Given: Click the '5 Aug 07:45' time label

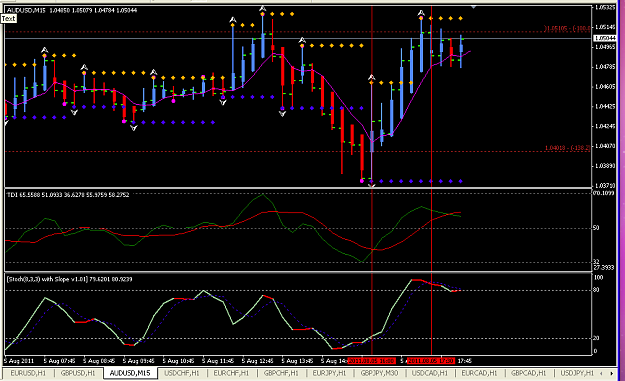Looking at the screenshot, I should point(59,361).
